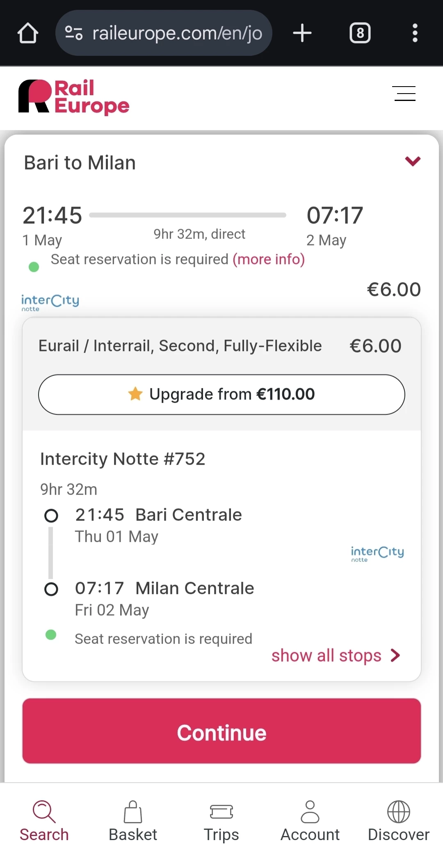This screenshot has height=868, width=443.
Task: Open the hamburger navigation menu
Action: pyautogui.click(x=404, y=94)
